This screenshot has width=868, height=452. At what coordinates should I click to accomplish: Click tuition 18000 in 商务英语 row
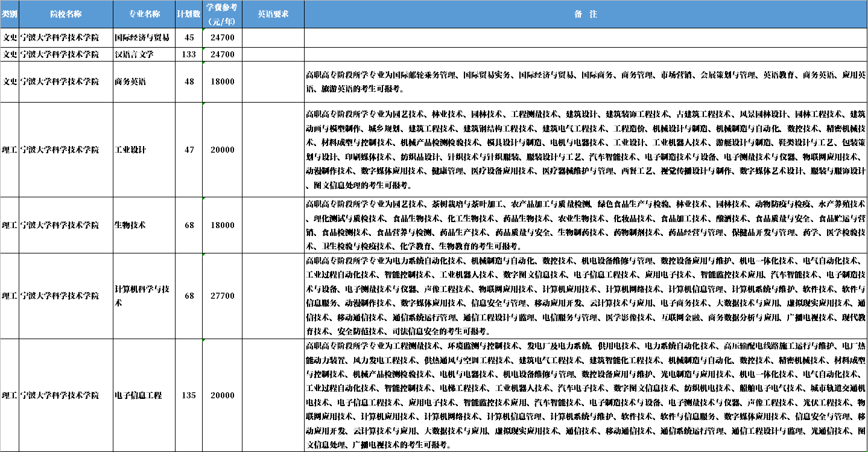[222, 82]
